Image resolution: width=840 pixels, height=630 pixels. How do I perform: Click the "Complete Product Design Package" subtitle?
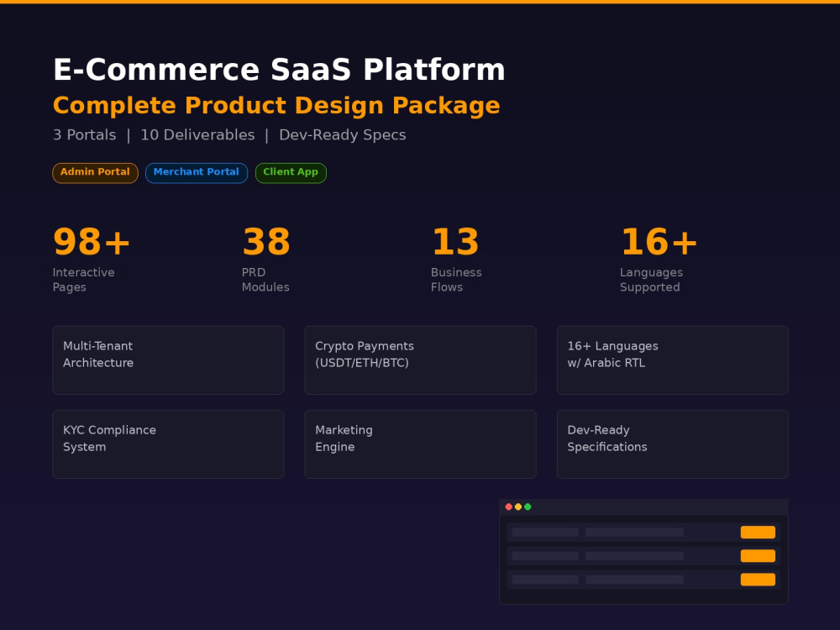pos(276,106)
